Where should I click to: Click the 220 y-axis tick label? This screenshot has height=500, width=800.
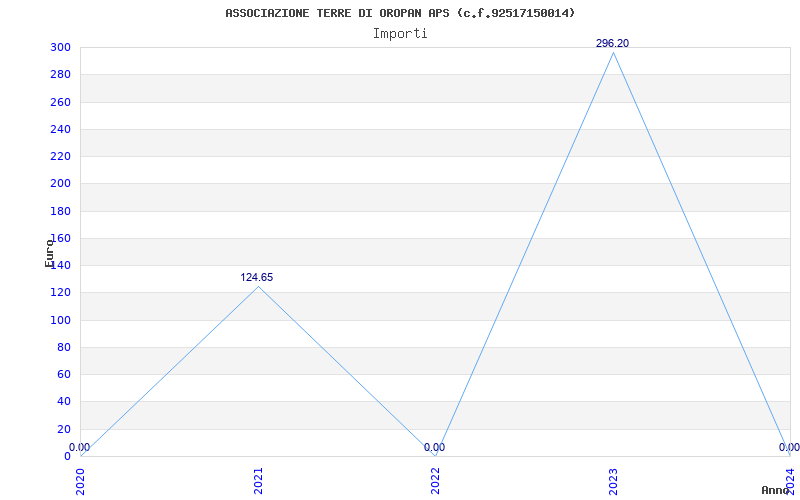click(x=60, y=156)
